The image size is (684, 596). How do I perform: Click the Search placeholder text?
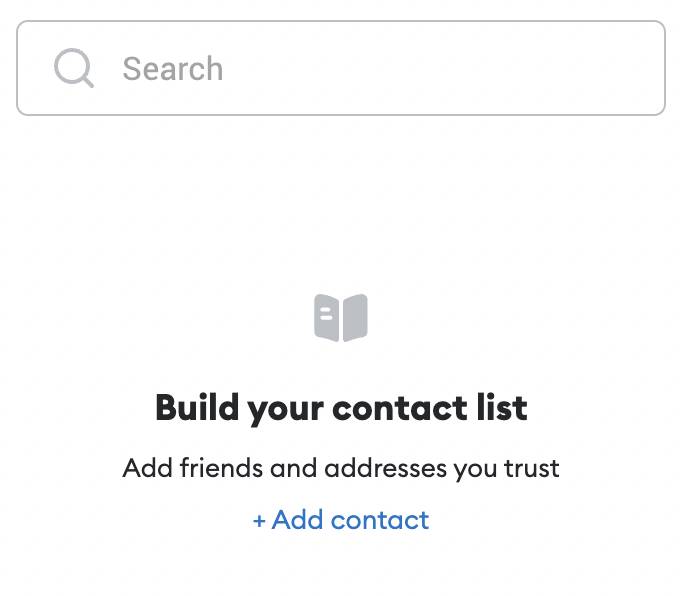[173, 69]
